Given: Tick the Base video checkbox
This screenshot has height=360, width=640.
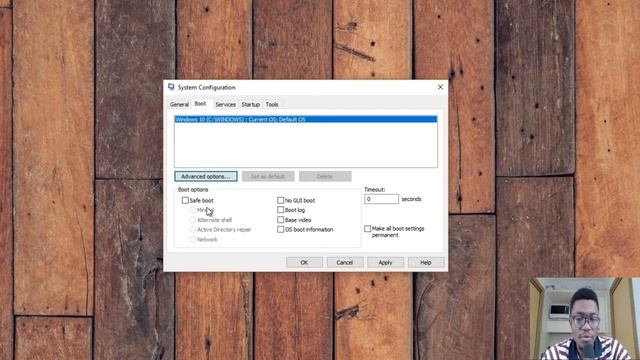Looking at the screenshot, I should (280, 220).
